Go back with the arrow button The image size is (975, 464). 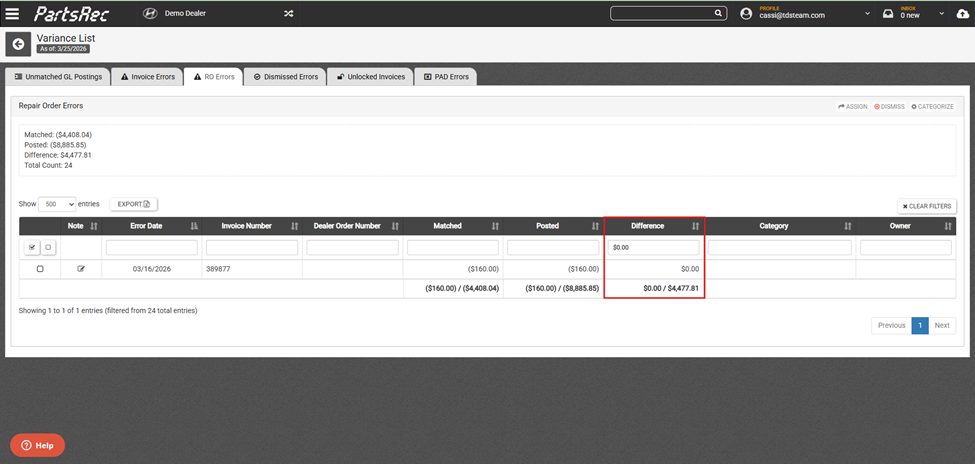click(18, 44)
